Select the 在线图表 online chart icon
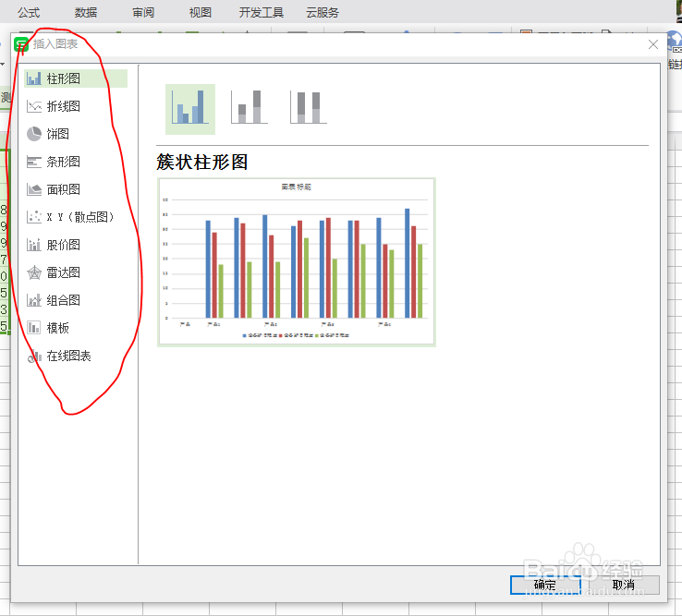The image size is (682, 616). tap(34, 356)
